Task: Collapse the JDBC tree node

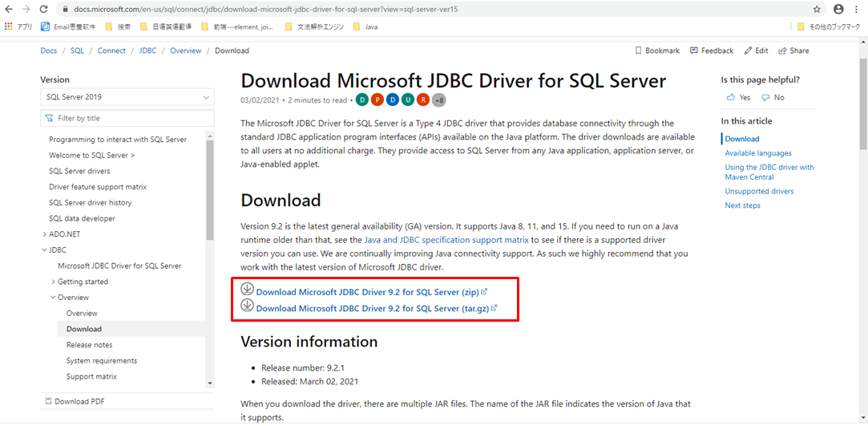Action: tap(44, 250)
